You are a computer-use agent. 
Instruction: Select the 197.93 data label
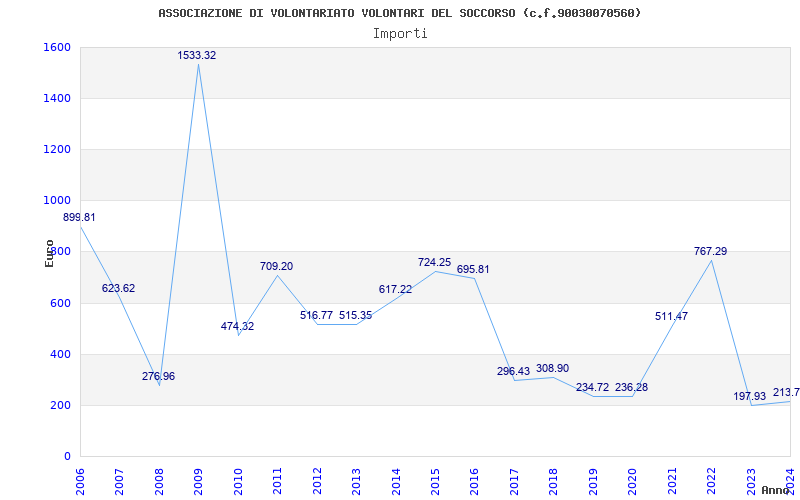pyautogui.click(x=750, y=396)
